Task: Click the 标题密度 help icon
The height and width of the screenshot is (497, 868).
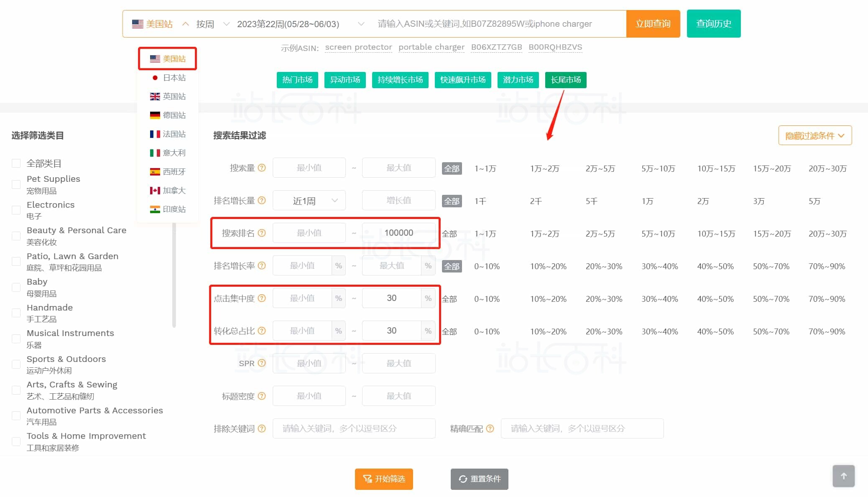Action: [x=262, y=395]
